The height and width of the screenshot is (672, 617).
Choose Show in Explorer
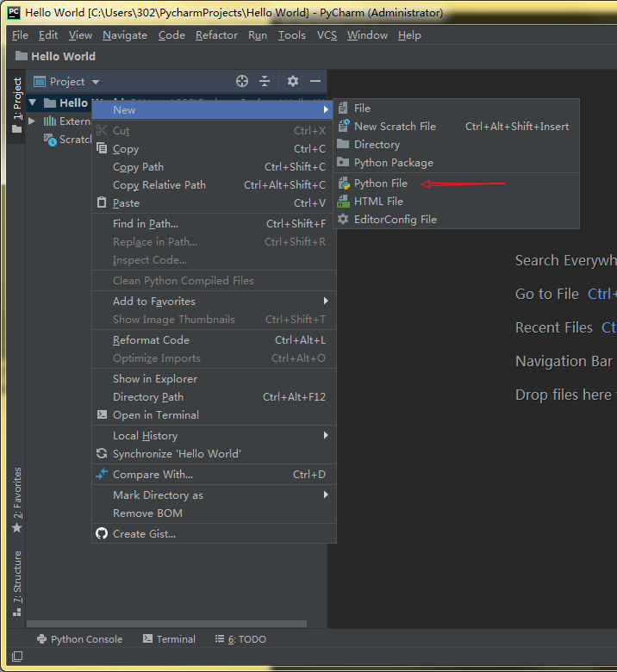214,378
